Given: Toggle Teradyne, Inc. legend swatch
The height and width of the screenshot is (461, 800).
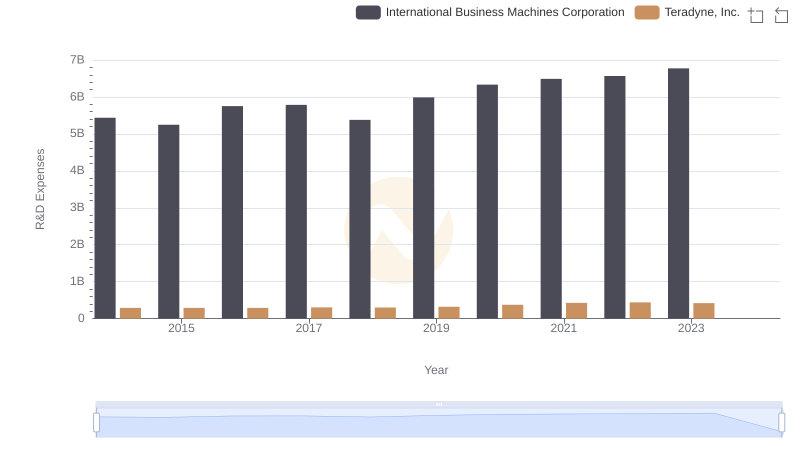Looking at the screenshot, I should pos(647,12).
